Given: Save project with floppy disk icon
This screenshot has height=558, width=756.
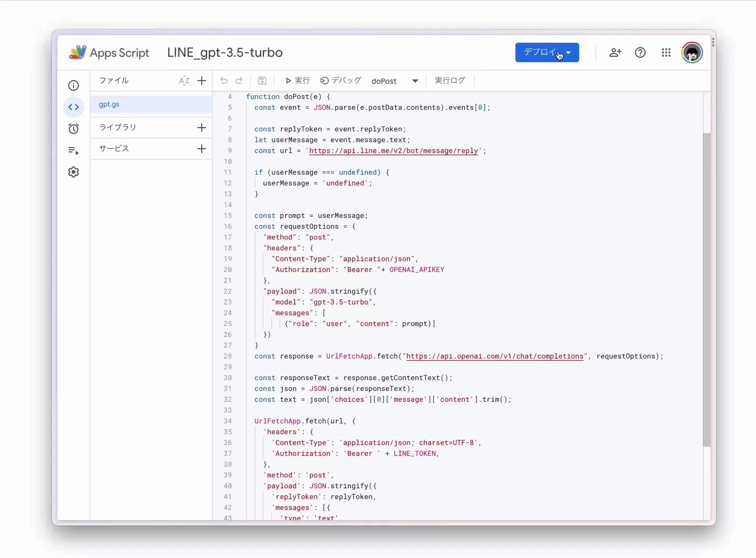Looking at the screenshot, I should click(x=262, y=81).
